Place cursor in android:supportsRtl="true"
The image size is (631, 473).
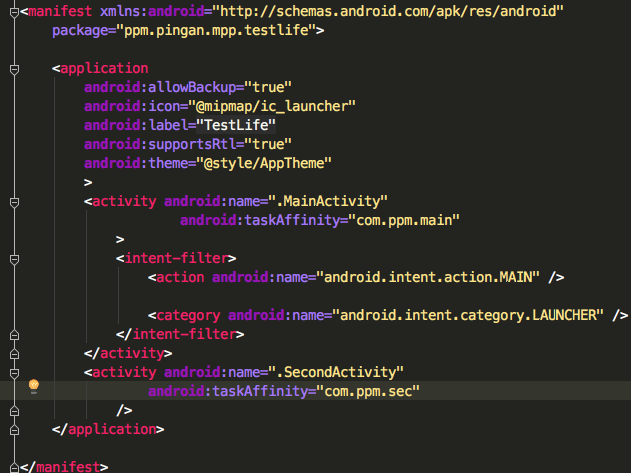pos(188,144)
